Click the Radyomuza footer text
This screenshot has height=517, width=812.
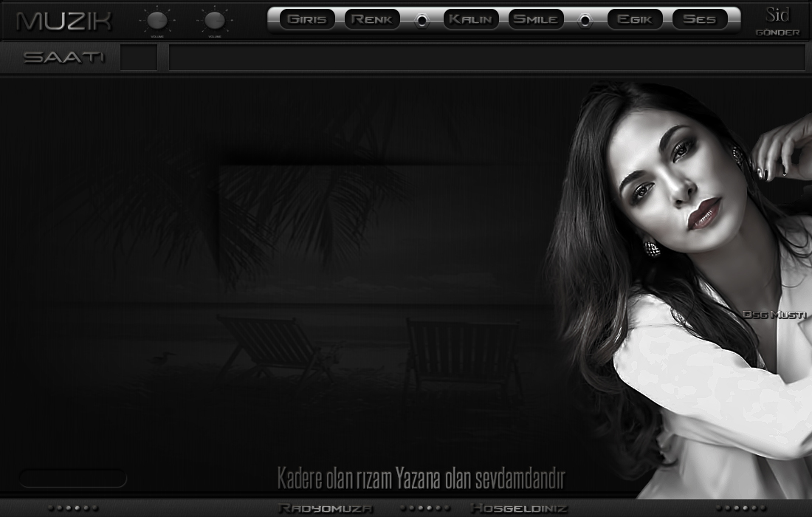pos(326,508)
